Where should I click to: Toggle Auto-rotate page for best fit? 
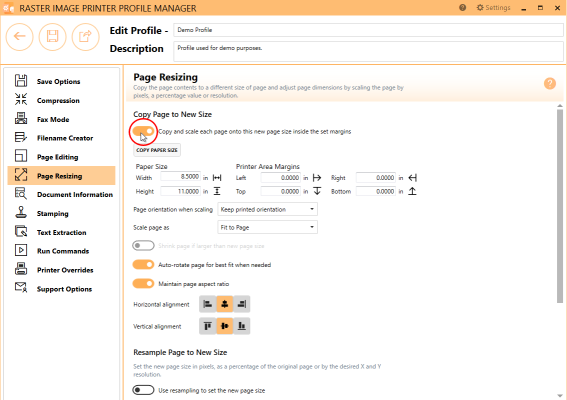coord(143,265)
